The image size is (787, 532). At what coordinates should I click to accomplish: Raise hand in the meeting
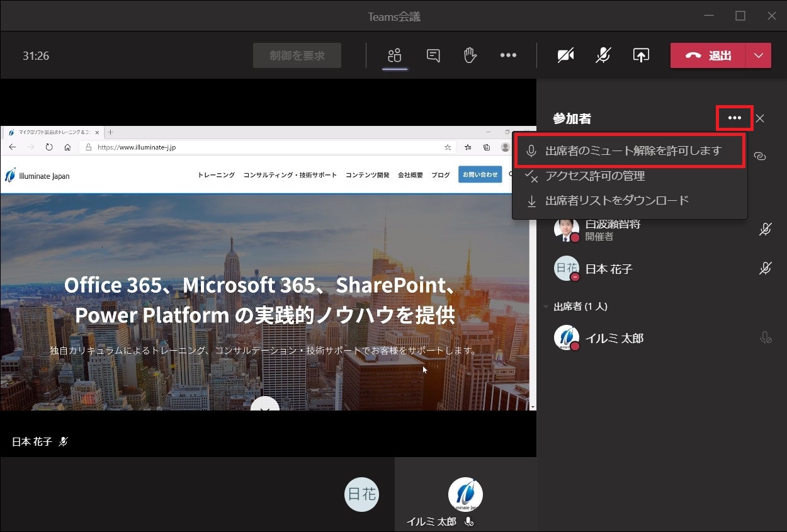point(470,55)
